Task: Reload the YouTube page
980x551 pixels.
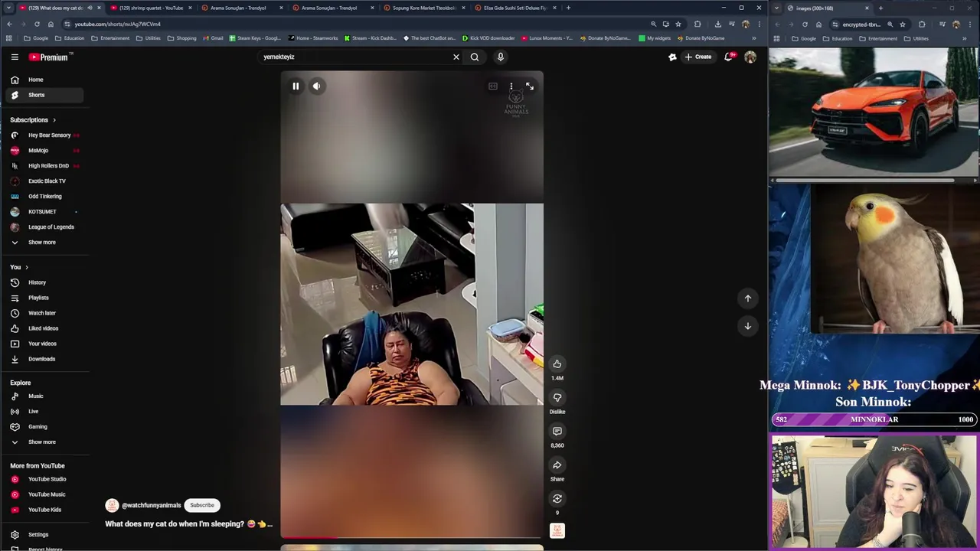Action: click(x=37, y=24)
